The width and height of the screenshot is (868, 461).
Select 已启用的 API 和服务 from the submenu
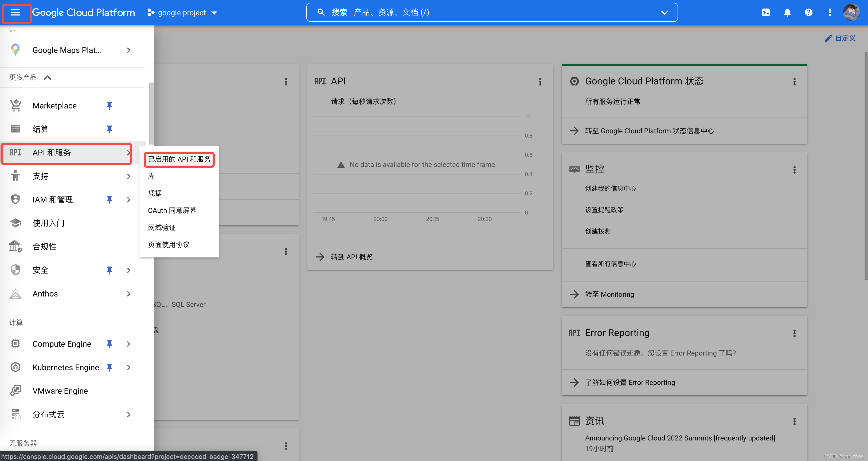pyautogui.click(x=179, y=159)
